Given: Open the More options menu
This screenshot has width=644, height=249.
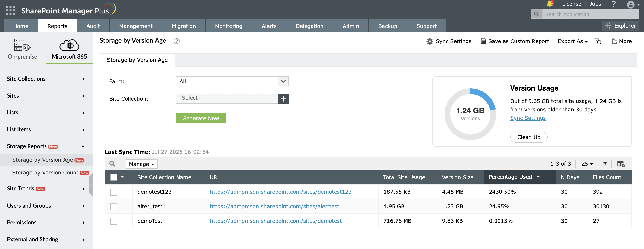Looking at the screenshot, I should coord(622,41).
